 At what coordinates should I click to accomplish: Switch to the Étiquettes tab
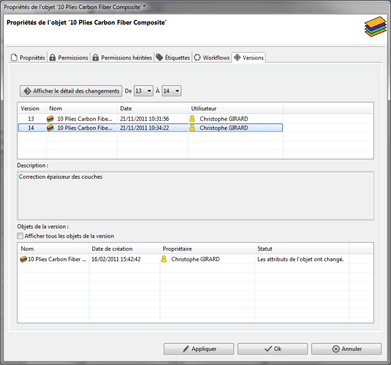pyautogui.click(x=173, y=58)
